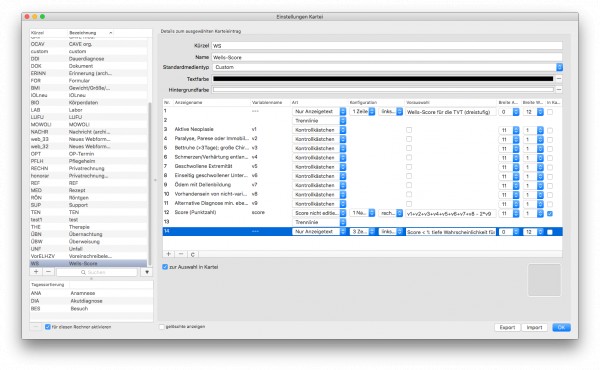600x370 pixels.
Task: Click the Name field 'Wells-Score'
Action: 387,57
